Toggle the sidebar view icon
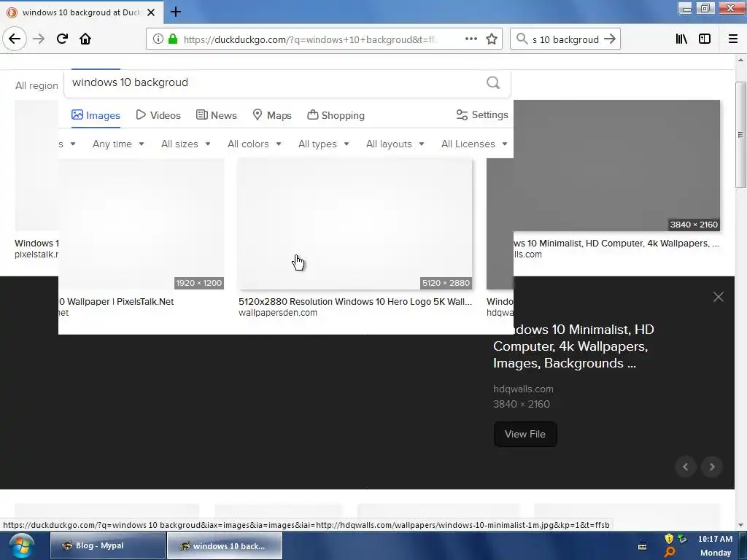Viewport: 747px width, 560px height. point(705,39)
